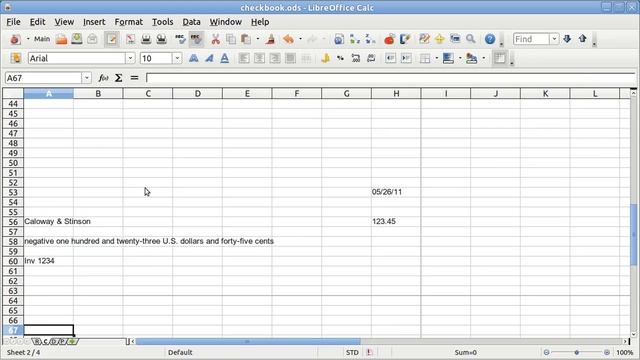Sort descending icon
The height and width of the screenshot is (360, 640).
point(370,39)
